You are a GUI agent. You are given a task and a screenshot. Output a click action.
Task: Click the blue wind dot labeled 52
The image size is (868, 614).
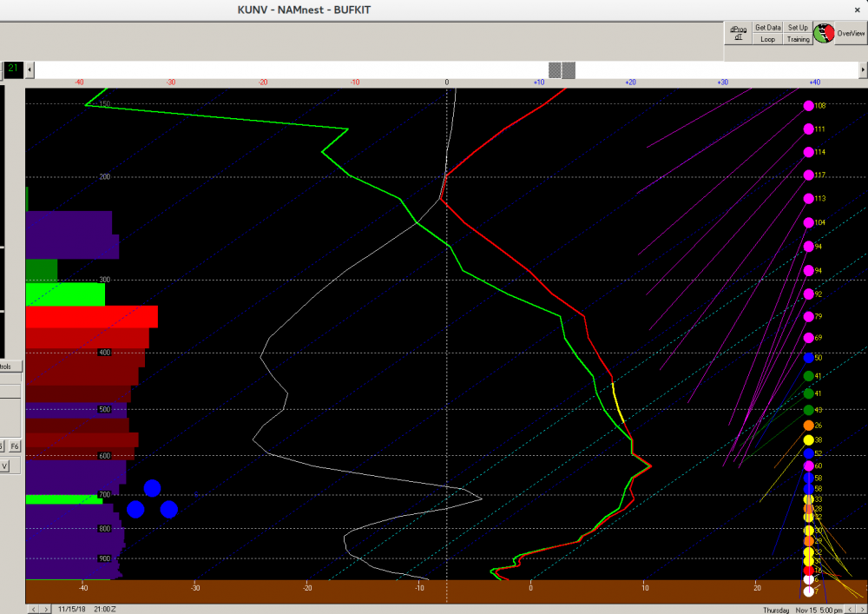point(809,453)
